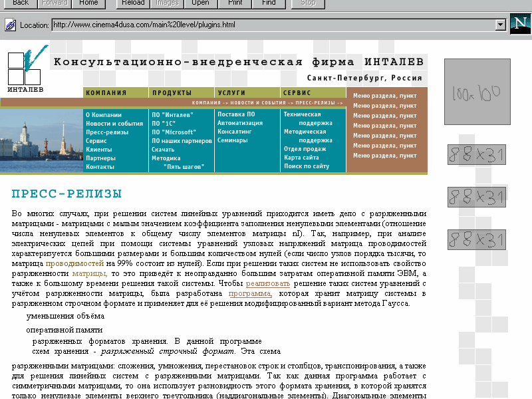Open Сервис link under О Компании list

coord(96,141)
